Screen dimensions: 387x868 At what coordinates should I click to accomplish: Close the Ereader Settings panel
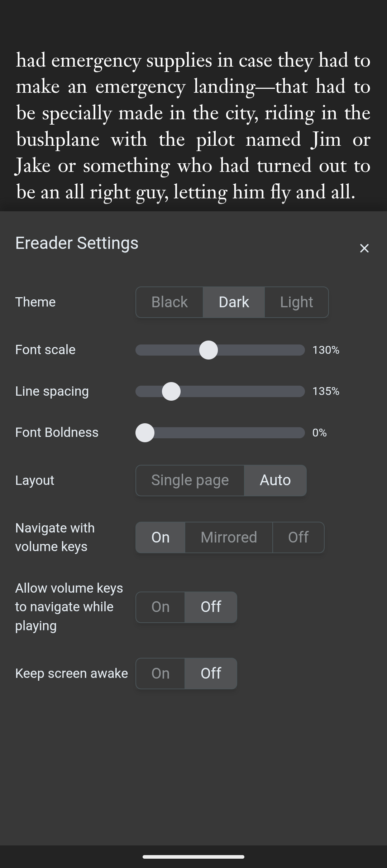[364, 248]
